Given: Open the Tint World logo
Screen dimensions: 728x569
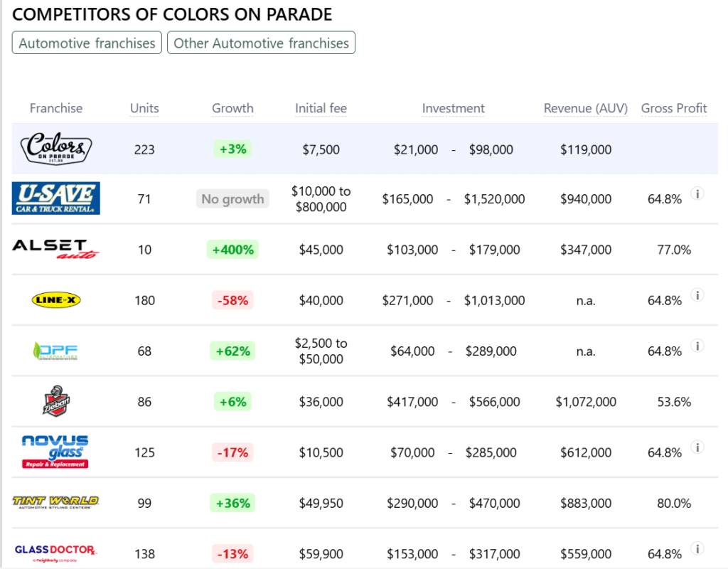Looking at the screenshot, I should tap(55, 502).
